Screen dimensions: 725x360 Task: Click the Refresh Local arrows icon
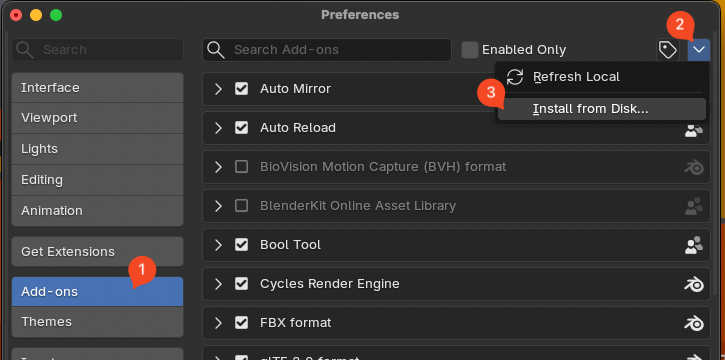pyautogui.click(x=515, y=77)
